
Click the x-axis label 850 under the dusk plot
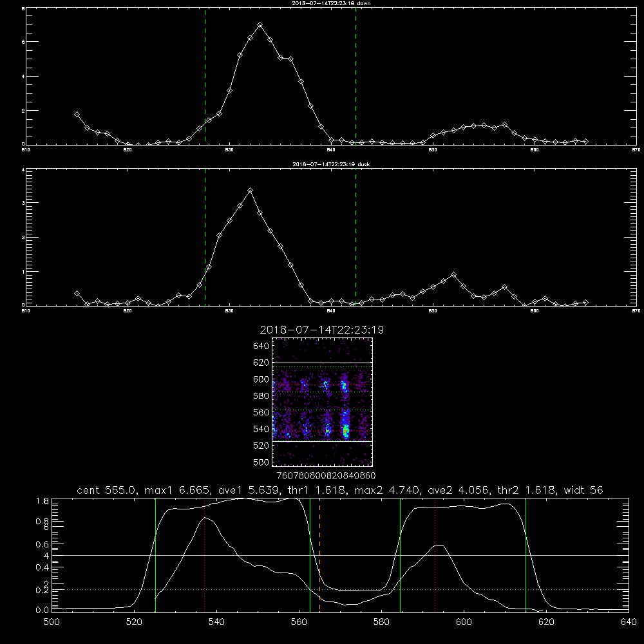pos(433,311)
